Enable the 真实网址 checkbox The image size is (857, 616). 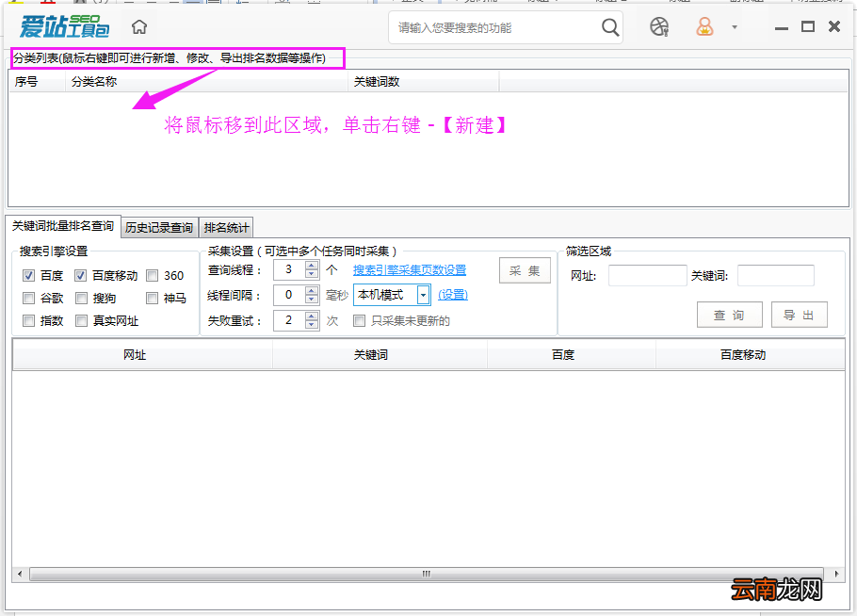(81, 321)
